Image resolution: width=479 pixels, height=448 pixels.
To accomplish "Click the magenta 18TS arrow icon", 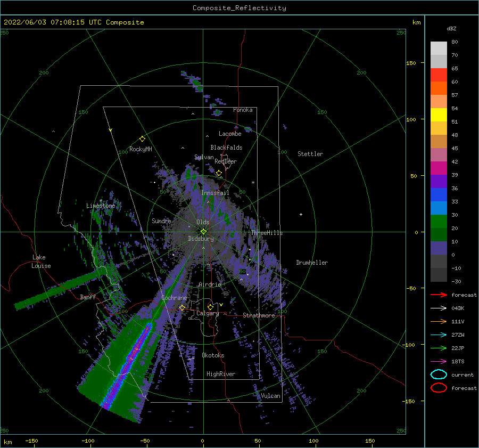I will pyautogui.click(x=439, y=362).
